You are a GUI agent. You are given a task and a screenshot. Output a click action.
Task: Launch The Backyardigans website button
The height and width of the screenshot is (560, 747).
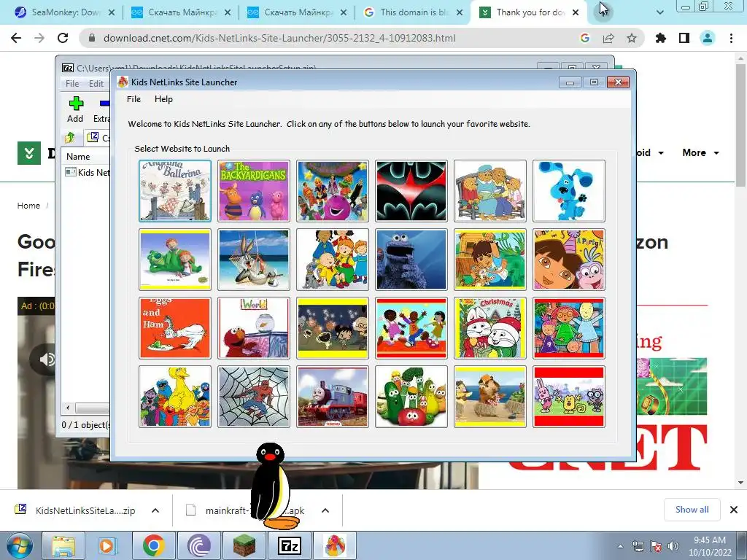click(253, 191)
